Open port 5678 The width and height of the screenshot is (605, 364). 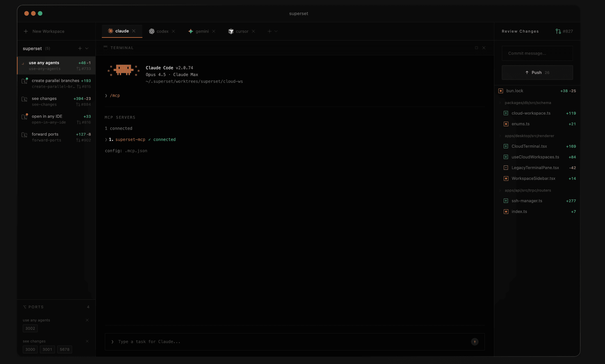point(65,350)
